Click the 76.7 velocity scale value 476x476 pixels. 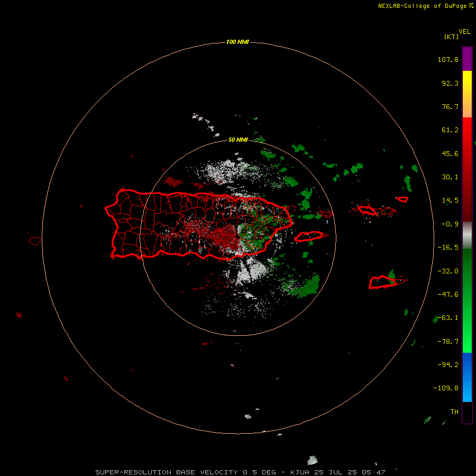[450, 106]
